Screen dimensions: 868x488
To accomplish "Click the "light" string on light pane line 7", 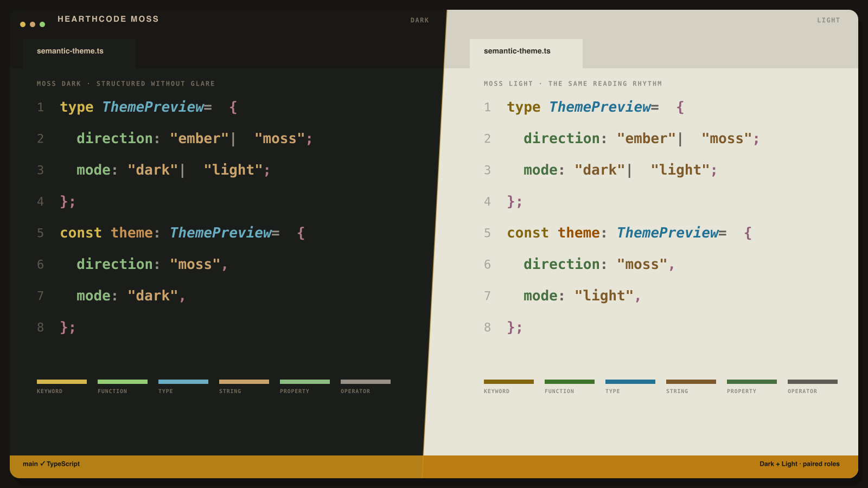I will pyautogui.click(x=604, y=296).
